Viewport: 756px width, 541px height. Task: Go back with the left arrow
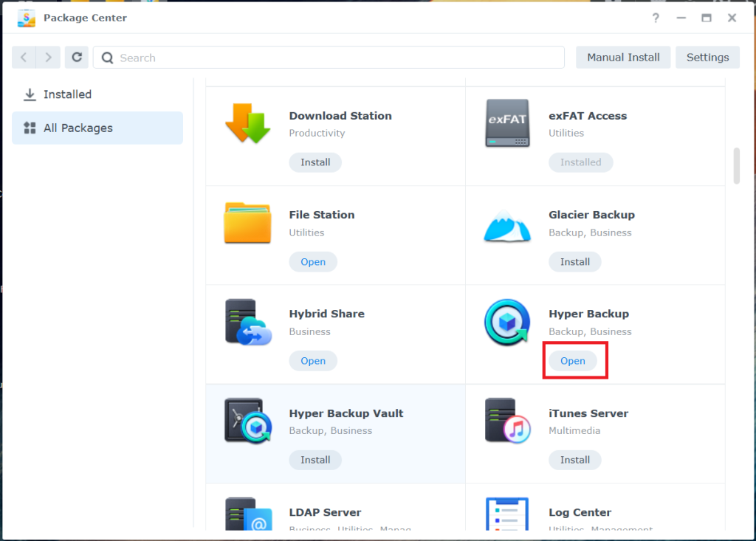tap(24, 58)
